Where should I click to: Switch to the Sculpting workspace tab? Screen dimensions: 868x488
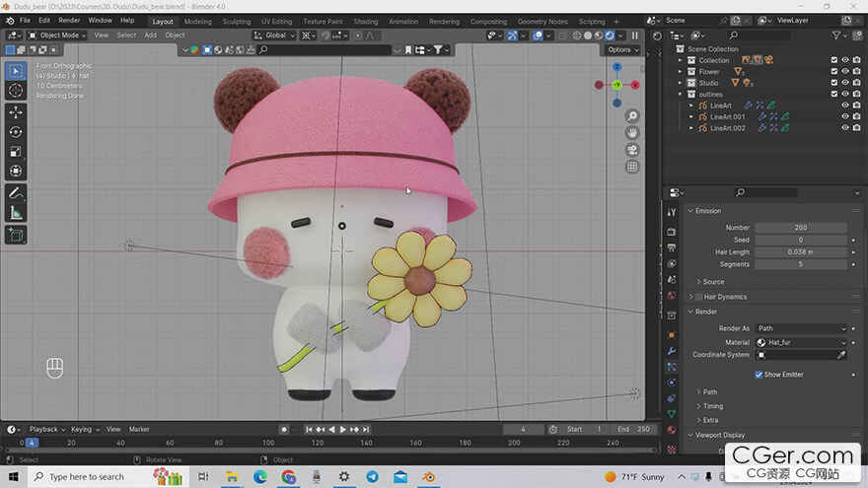point(237,22)
